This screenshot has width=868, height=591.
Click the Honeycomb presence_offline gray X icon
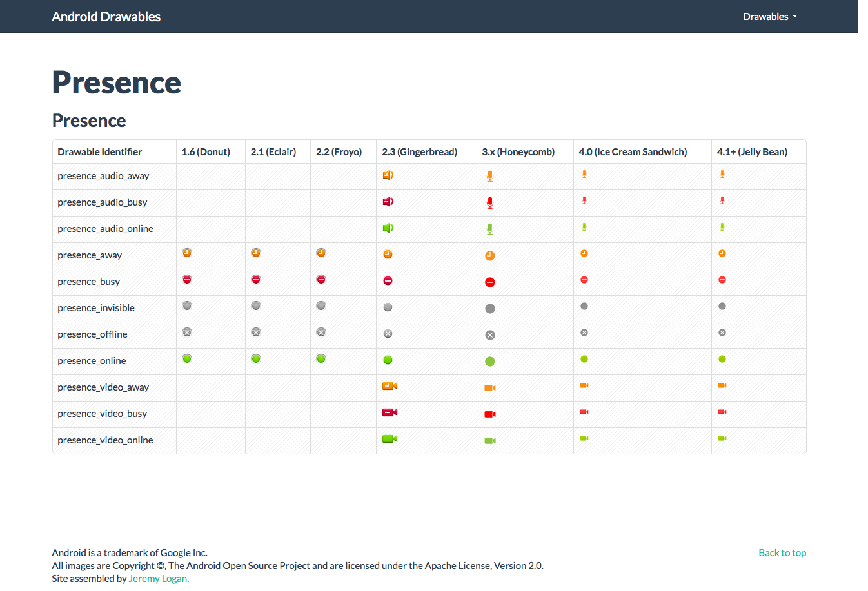coord(490,335)
